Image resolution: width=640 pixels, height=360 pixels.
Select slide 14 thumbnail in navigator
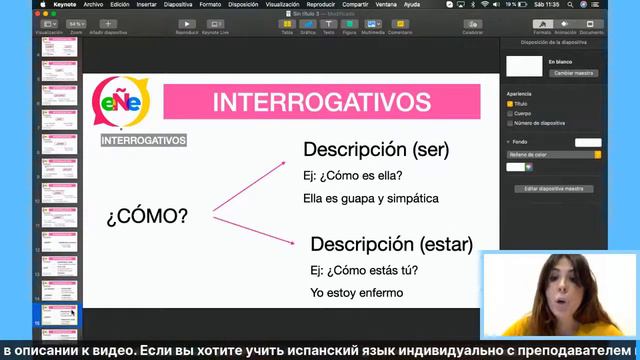(60, 291)
